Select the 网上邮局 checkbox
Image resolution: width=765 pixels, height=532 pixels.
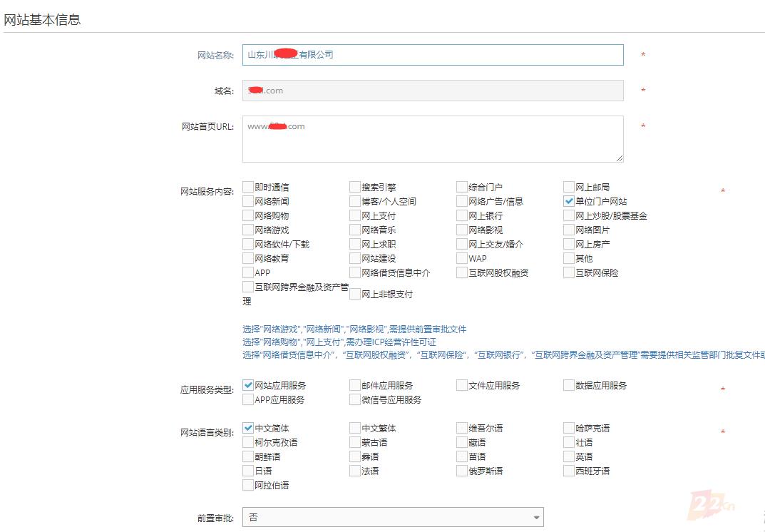[x=568, y=186]
